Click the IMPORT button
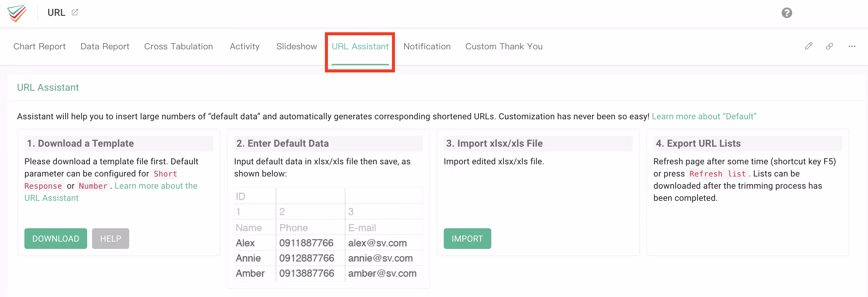Viewport: 868px width, 297px height. (467, 239)
